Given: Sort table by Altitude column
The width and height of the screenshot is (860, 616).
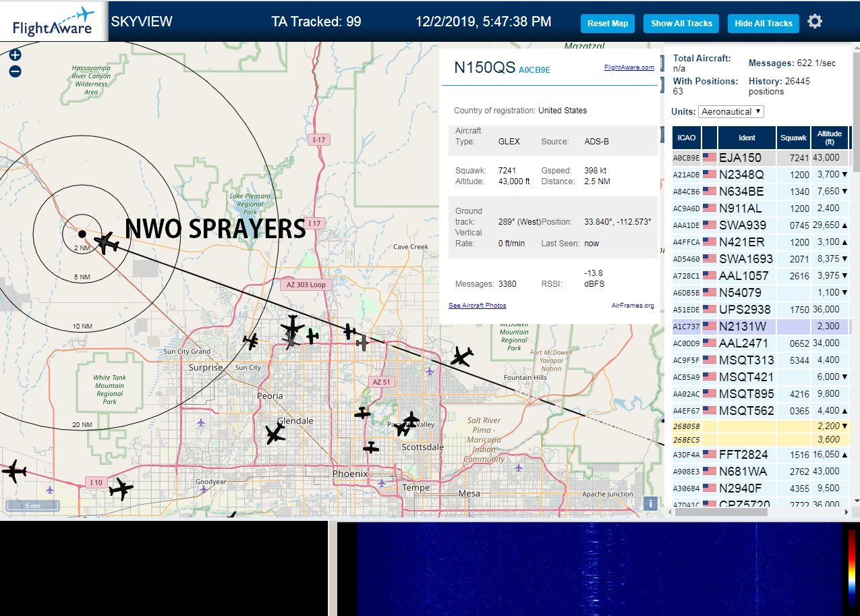Looking at the screenshot, I should (x=830, y=138).
